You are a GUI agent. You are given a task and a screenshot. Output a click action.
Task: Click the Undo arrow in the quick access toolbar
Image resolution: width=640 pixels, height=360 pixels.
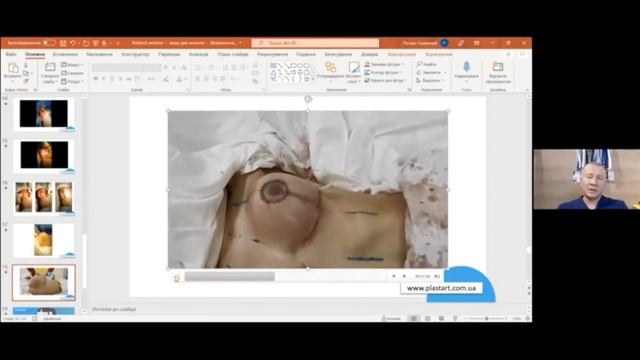coord(73,43)
